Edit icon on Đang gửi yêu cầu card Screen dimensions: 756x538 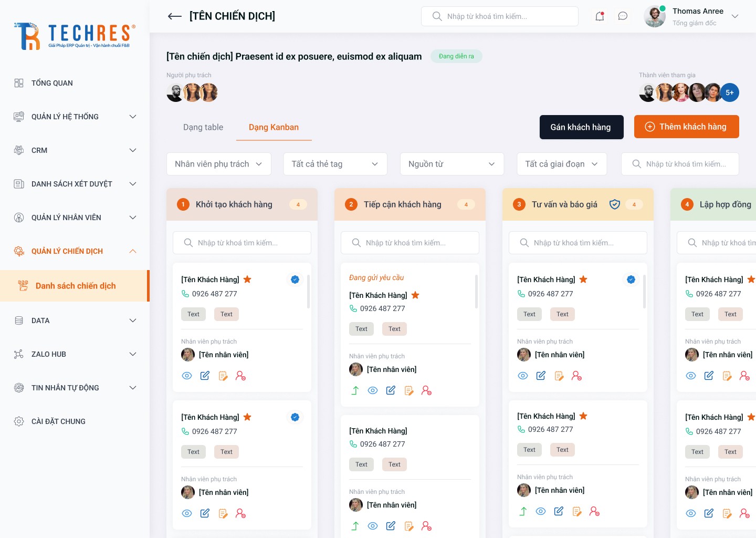(391, 390)
